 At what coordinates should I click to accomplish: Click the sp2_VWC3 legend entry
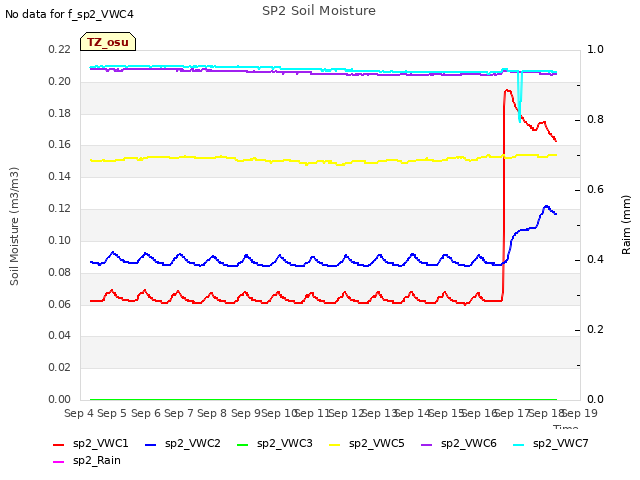coord(275,444)
